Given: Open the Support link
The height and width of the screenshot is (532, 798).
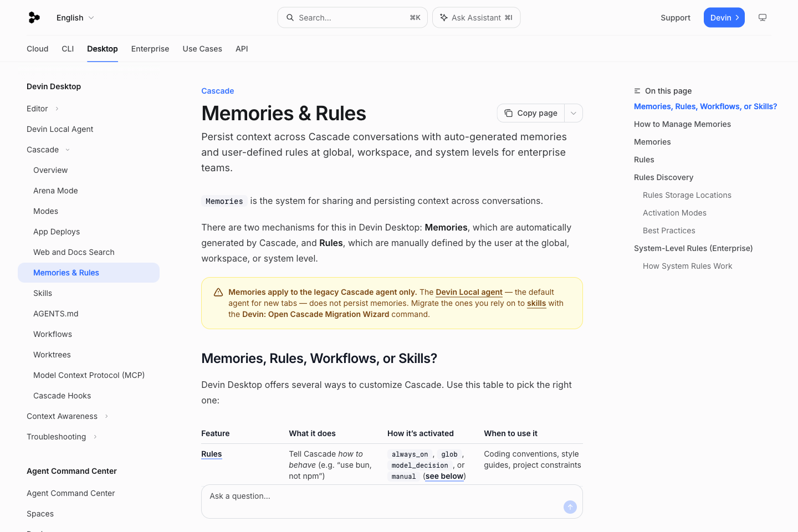Looking at the screenshot, I should pyautogui.click(x=676, y=18).
